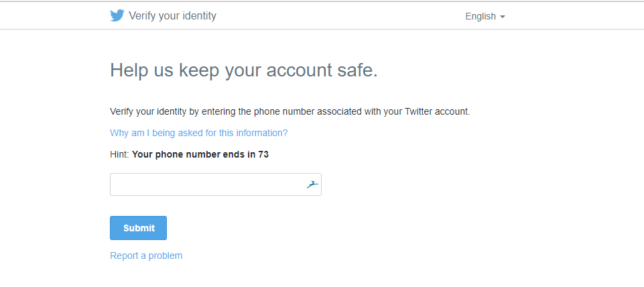Click left edge of the phone textbox
Viewport: 644px width, 287px height.
coord(115,184)
